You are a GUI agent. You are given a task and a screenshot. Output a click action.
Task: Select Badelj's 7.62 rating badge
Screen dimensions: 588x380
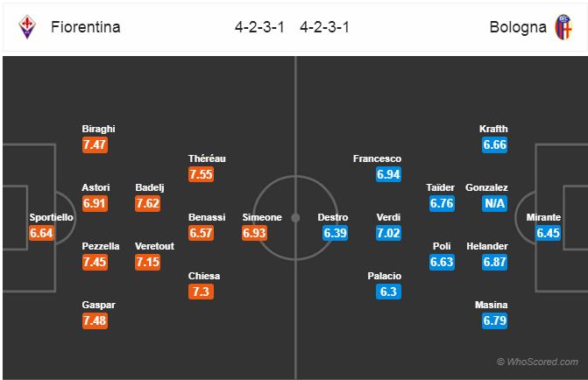pos(148,203)
